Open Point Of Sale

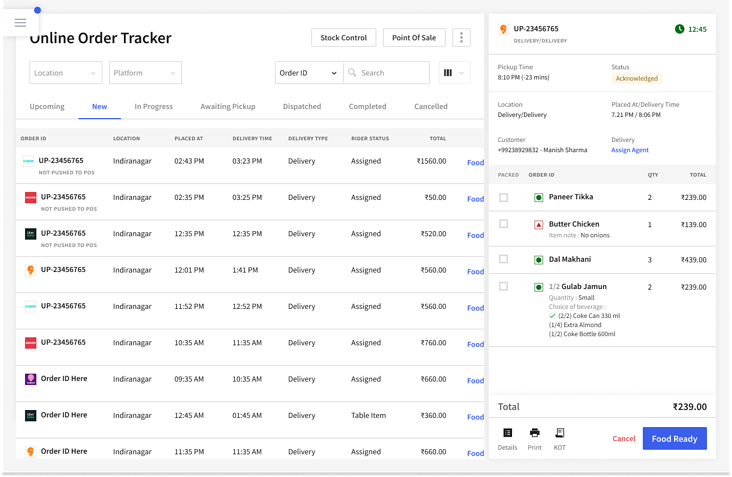tap(414, 38)
